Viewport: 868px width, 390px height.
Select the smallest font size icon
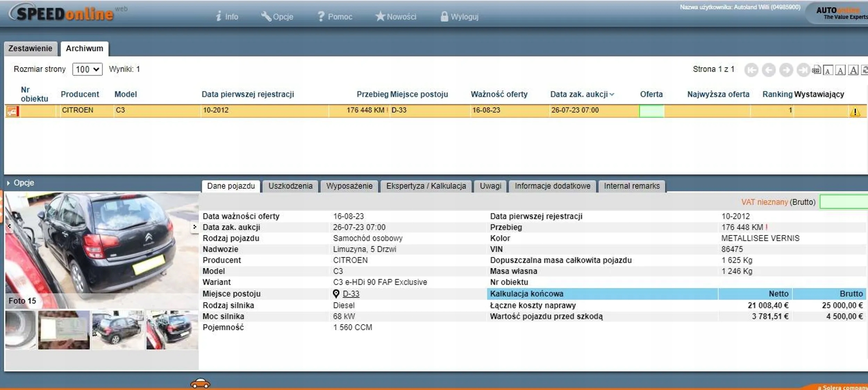click(828, 71)
